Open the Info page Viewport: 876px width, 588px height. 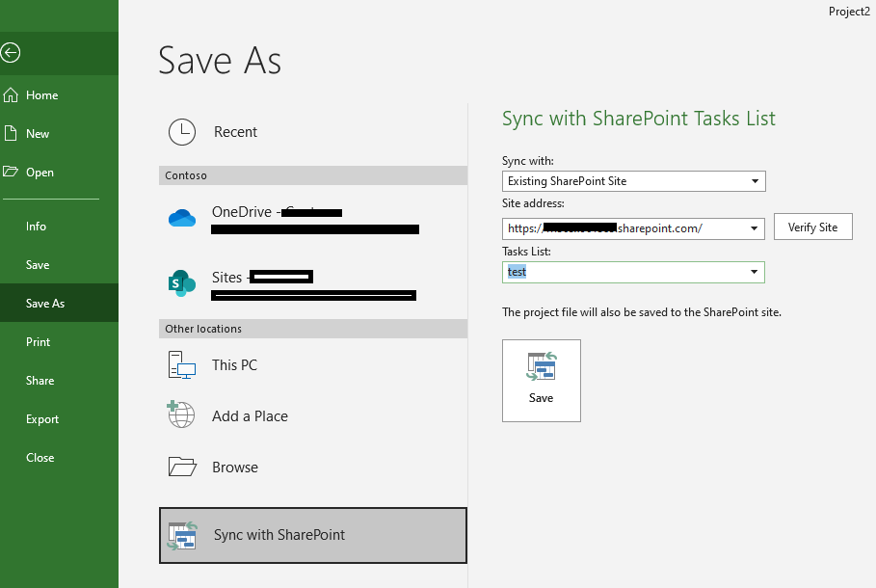36,227
